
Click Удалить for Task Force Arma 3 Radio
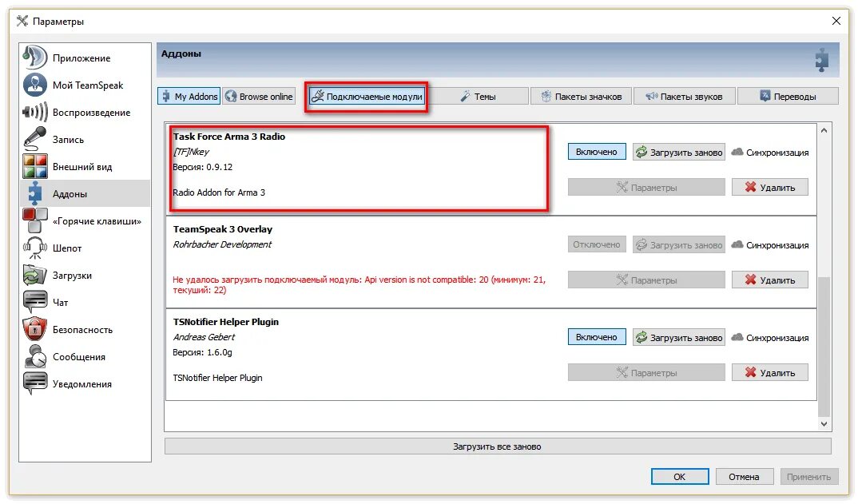coord(770,187)
